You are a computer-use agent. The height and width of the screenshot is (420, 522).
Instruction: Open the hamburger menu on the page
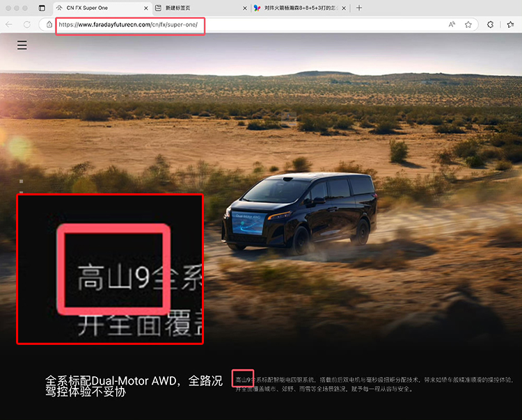click(x=22, y=45)
